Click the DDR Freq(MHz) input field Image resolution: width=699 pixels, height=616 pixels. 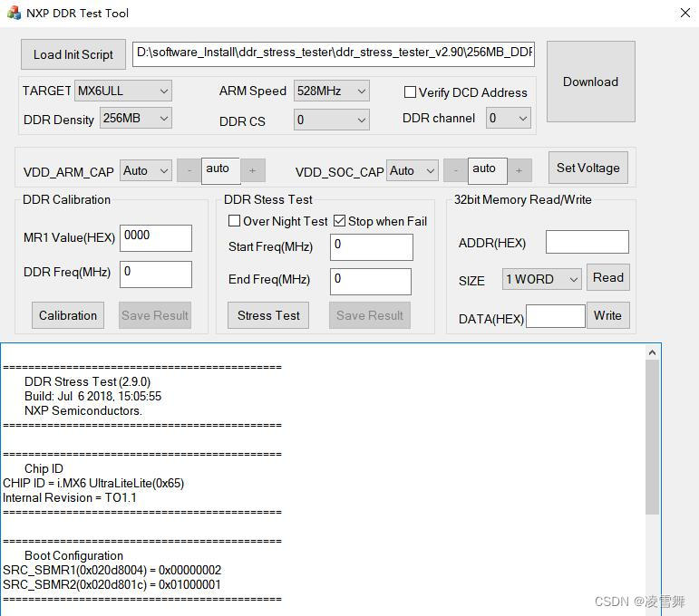pos(156,274)
